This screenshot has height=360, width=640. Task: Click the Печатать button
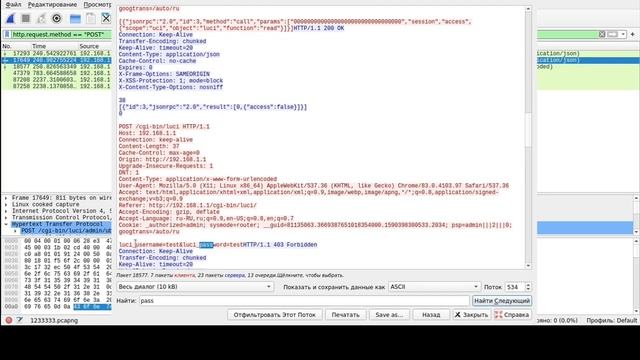pos(345,315)
